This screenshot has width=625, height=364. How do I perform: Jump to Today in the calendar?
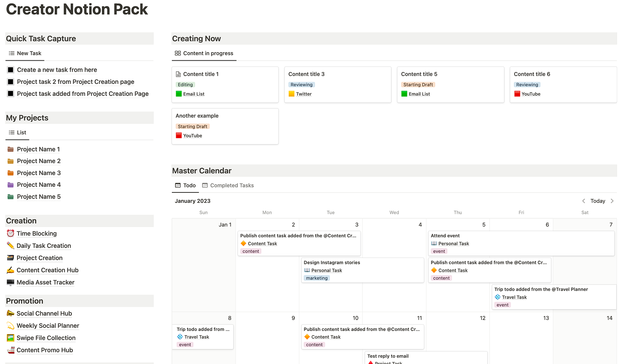point(598,201)
